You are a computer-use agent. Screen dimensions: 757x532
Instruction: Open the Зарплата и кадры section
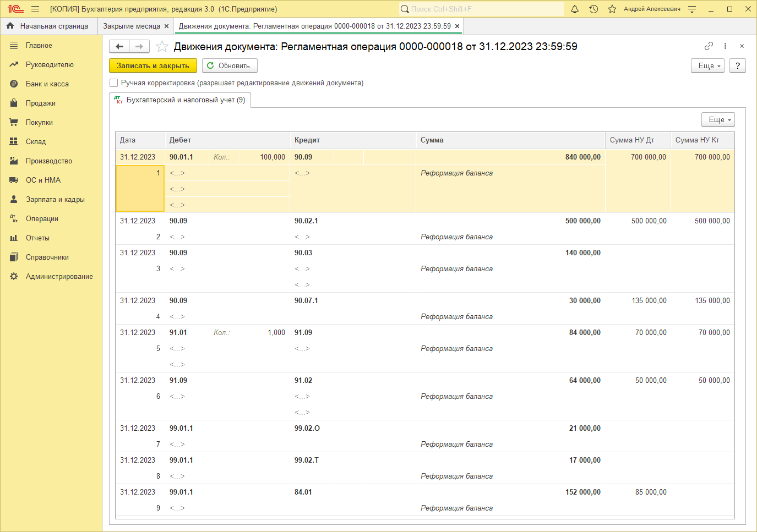(55, 200)
